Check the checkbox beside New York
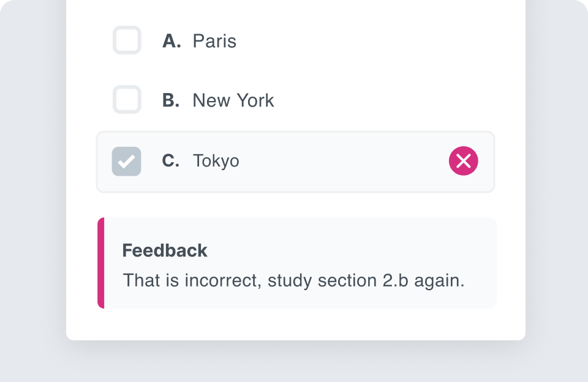588x382 pixels. point(127,100)
